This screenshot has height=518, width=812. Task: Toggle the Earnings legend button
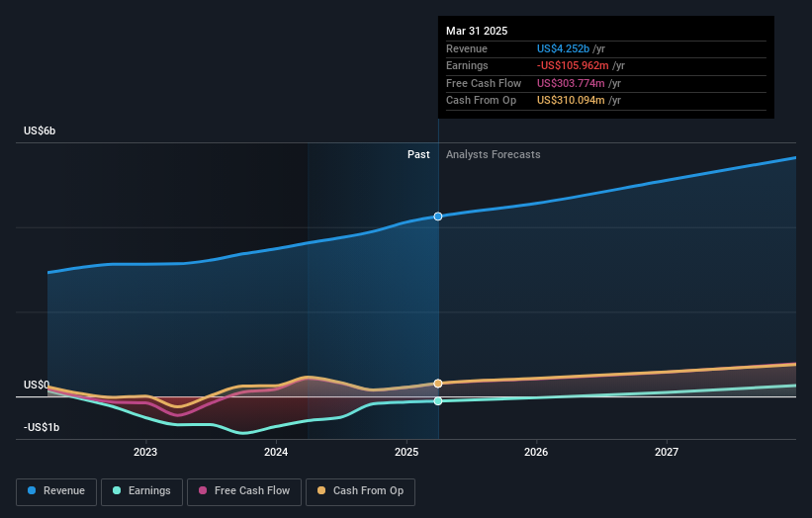[x=141, y=491]
